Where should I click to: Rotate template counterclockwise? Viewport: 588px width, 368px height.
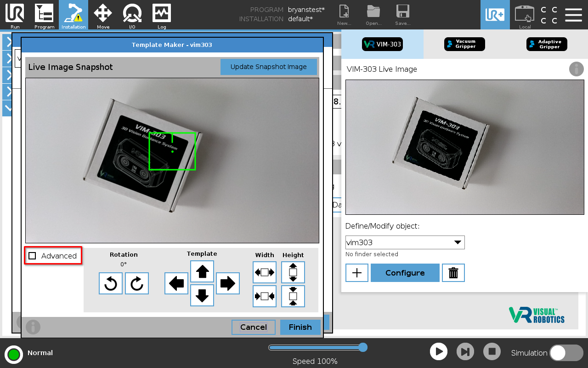point(111,283)
